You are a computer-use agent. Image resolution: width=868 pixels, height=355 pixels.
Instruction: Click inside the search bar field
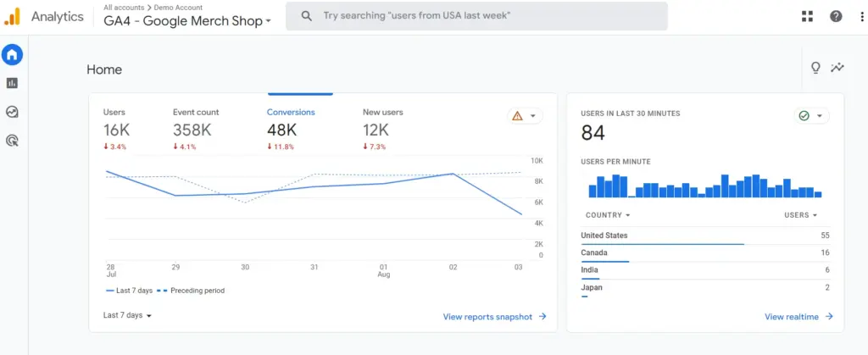click(476, 16)
